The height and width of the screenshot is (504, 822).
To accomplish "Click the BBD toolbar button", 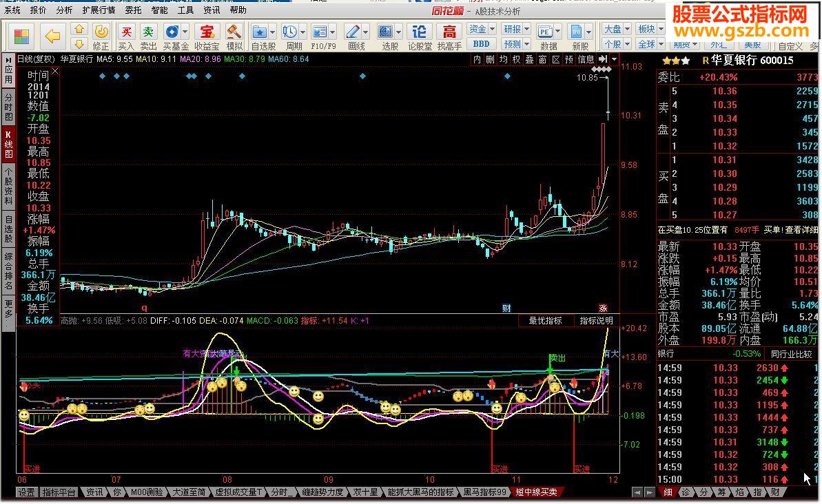I will coord(481,44).
